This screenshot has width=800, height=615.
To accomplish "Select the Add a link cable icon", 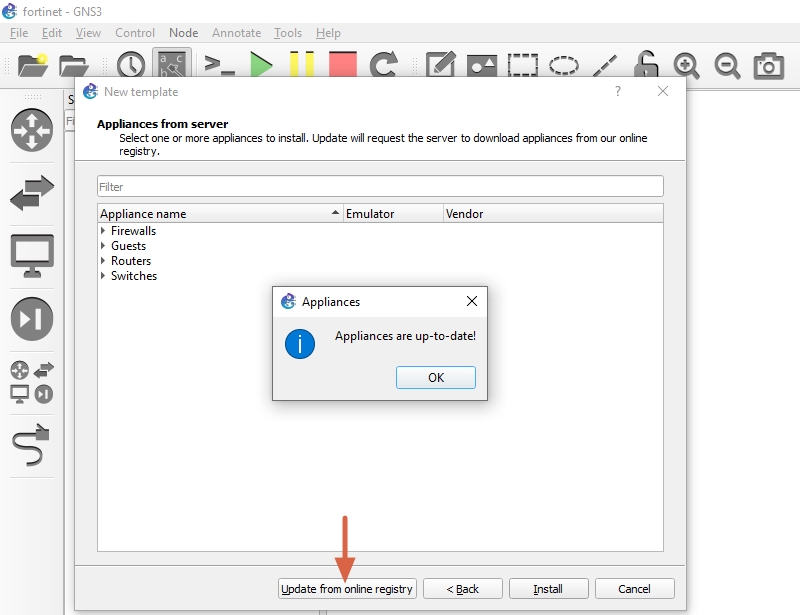I will coord(31,445).
